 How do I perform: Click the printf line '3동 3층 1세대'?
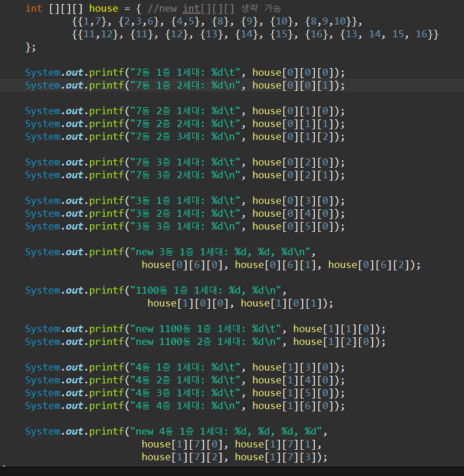[185, 227]
